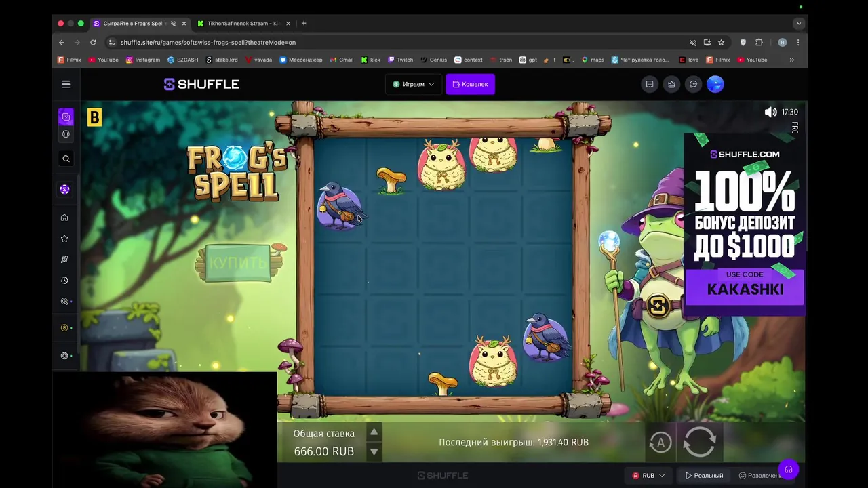Go back in browser history
The height and width of the screenshot is (488, 868).
pyautogui.click(x=62, y=42)
